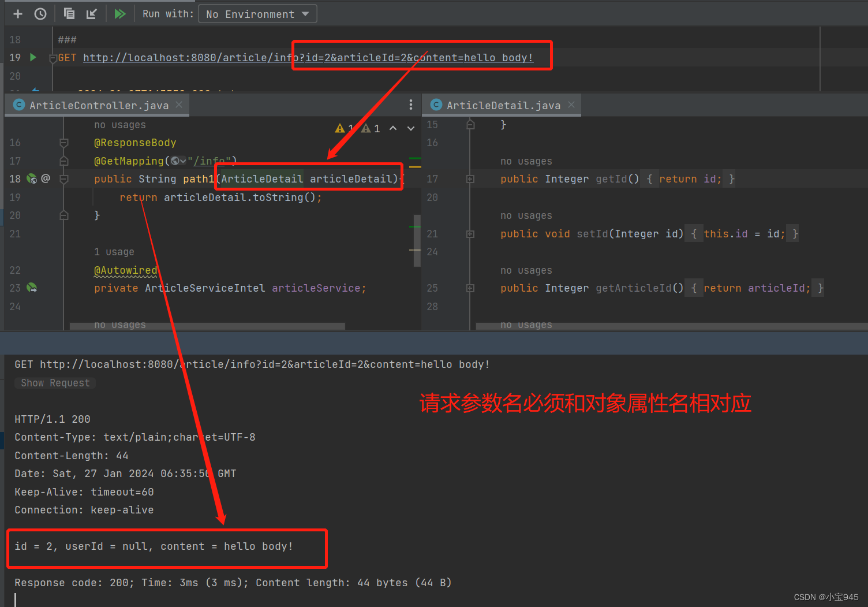Close the ArticleController.java tab
The height and width of the screenshot is (607, 868).
pyautogui.click(x=179, y=105)
